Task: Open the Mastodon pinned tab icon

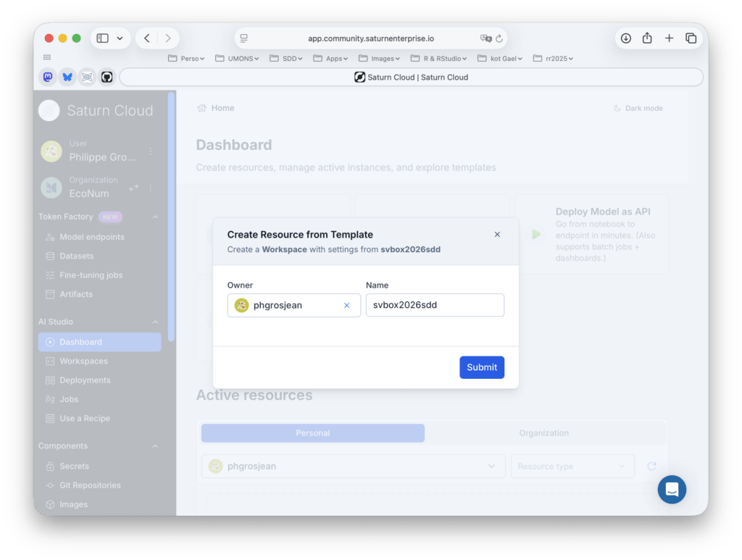Action: [x=48, y=77]
